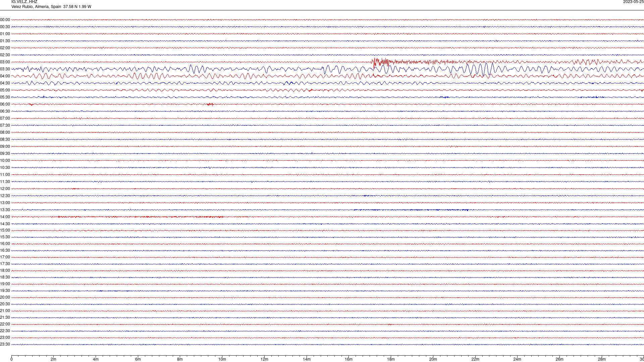
Task: Click the station code IG.VELZ..HHZ
Action: (x=24, y=2)
